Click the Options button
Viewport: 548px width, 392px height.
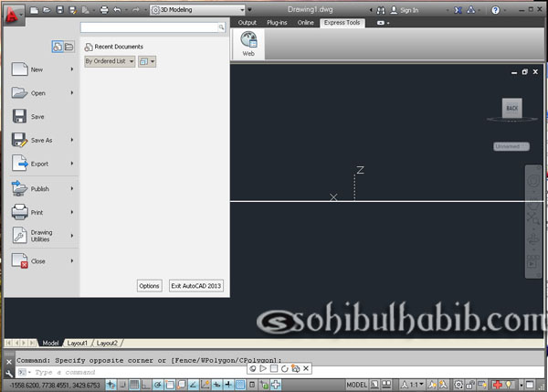(149, 286)
